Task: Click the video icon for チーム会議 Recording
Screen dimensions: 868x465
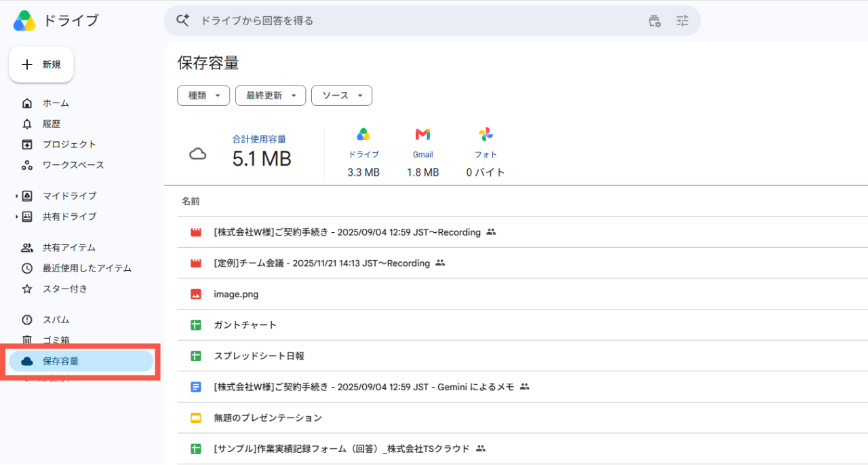Action: (196, 263)
